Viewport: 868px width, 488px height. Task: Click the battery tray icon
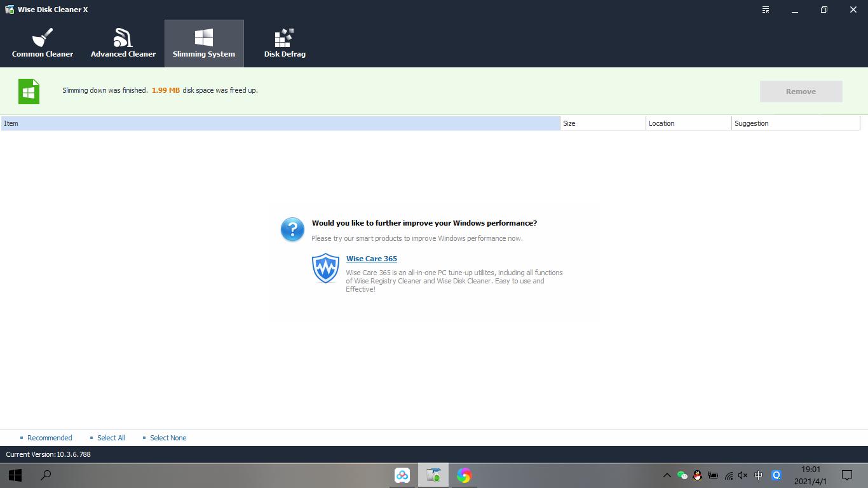pyautogui.click(x=712, y=475)
